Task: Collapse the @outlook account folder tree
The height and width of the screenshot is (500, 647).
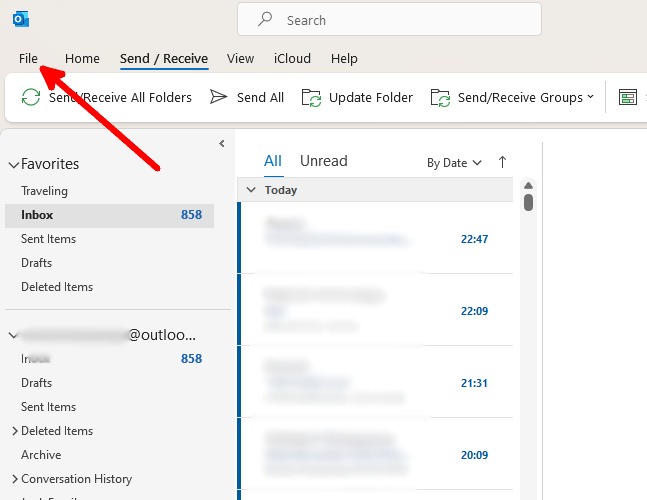Action: [13, 335]
